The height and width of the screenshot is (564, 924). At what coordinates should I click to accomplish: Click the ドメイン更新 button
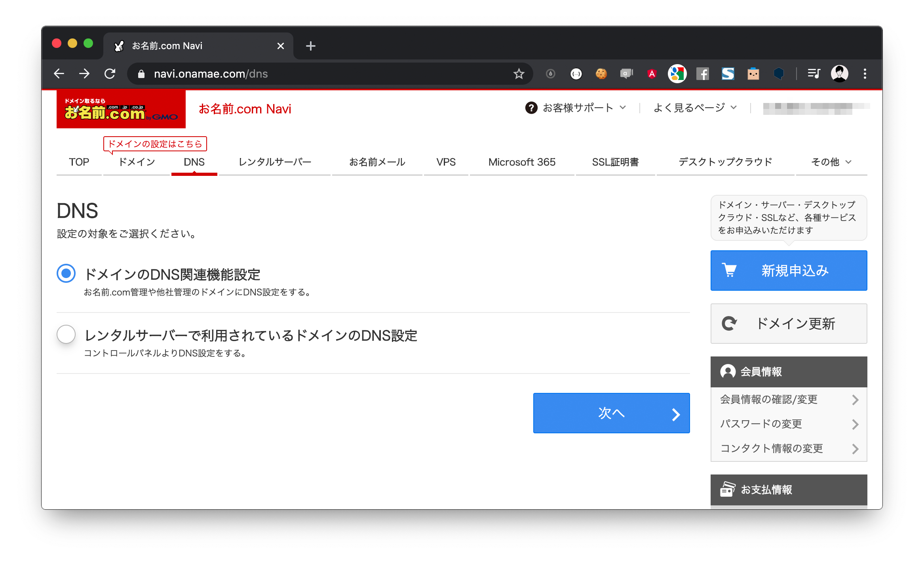(x=789, y=324)
